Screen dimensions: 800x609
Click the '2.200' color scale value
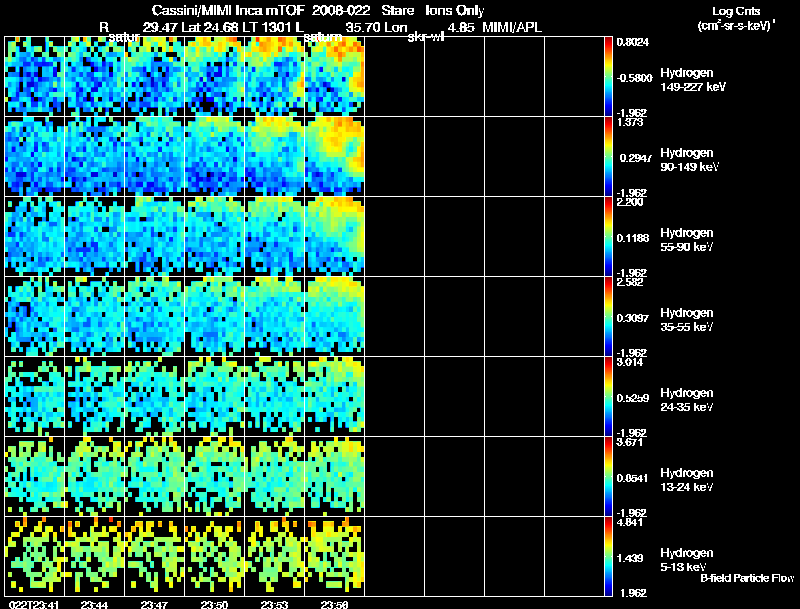[x=630, y=202]
